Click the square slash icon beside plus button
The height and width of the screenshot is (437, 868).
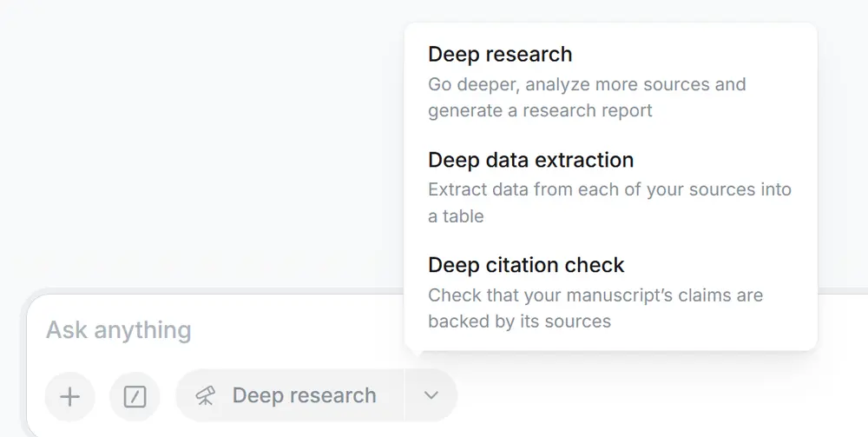click(135, 396)
